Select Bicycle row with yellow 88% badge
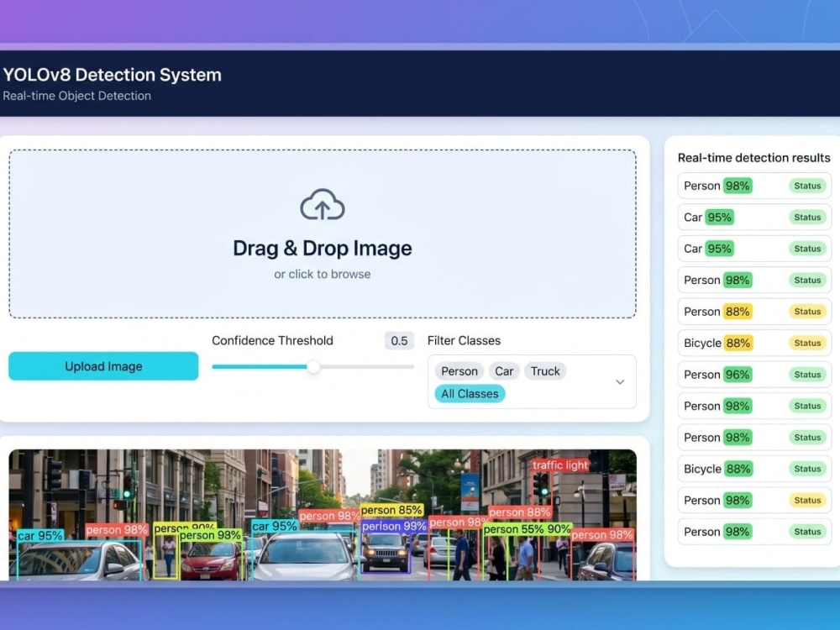This screenshot has width=840, height=630. tap(754, 343)
